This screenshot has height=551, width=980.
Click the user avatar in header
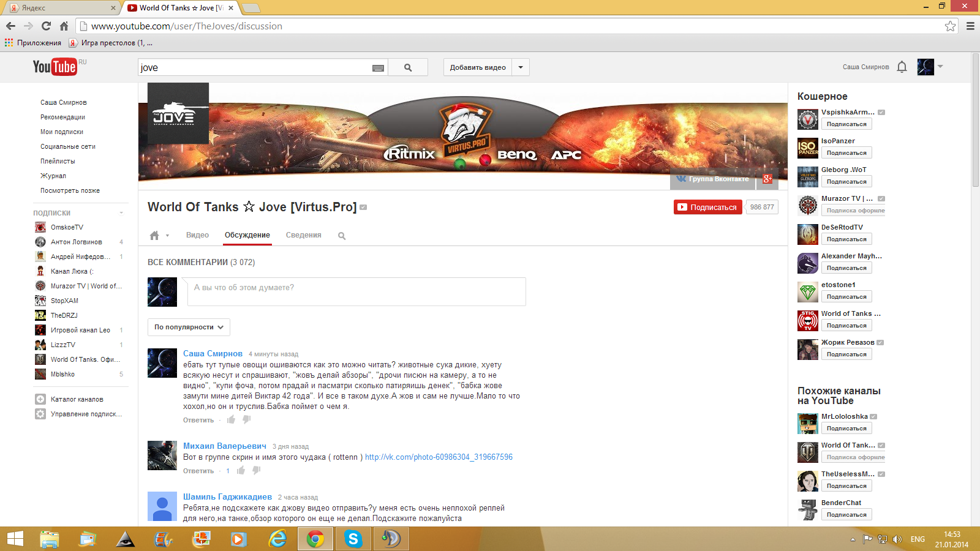pos(925,67)
